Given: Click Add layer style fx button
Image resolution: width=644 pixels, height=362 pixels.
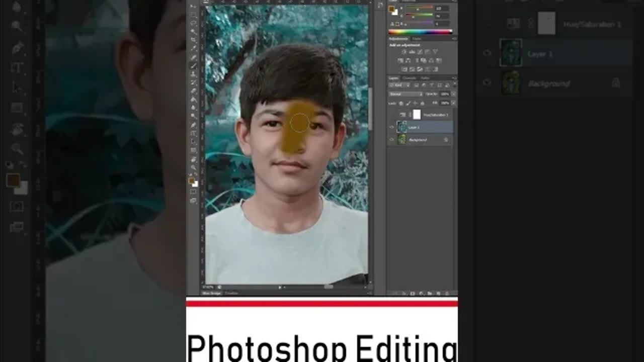Looking at the screenshot, I should click(x=404, y=293).
